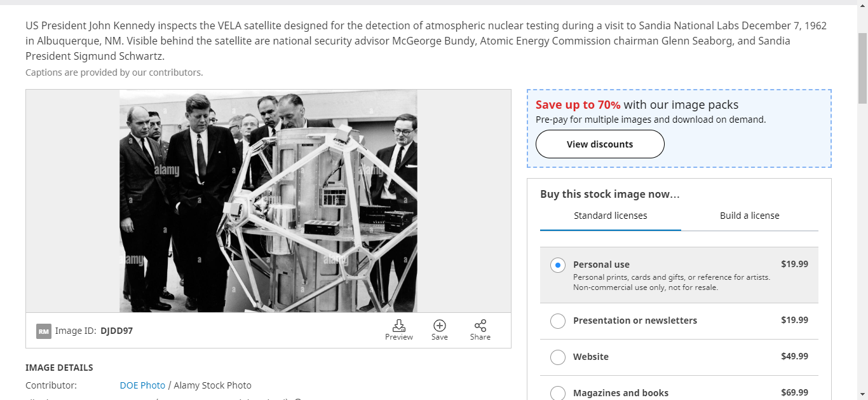Save image using the plus icon
The height and width of the screenshot is (400, 868).
tap(440, 330)
